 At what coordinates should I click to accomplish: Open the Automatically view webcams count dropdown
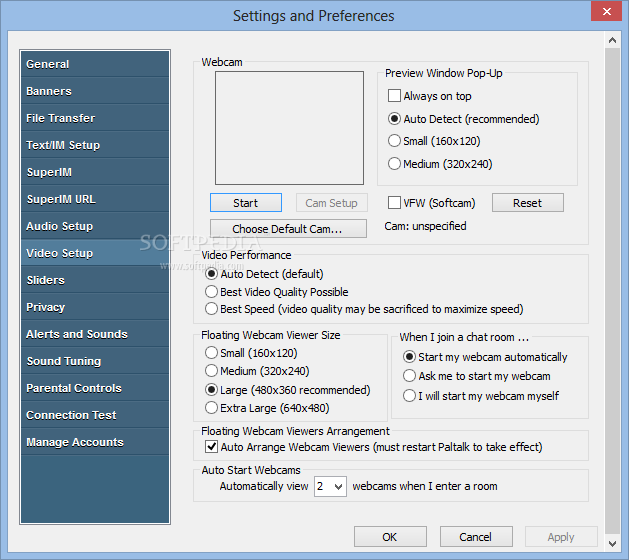(330, 486)
